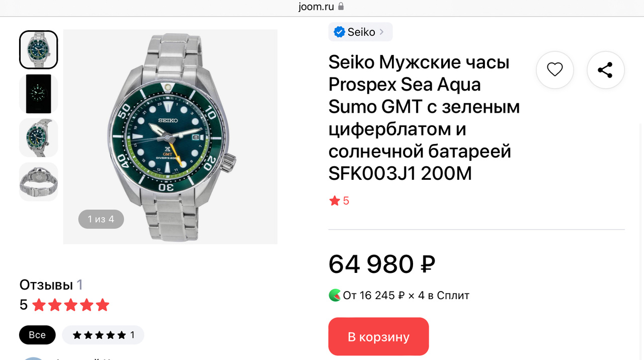This screenshot has width=644, height=360.
Task: Show the watch clasp back thumbnail
Action: click(39, 182)
